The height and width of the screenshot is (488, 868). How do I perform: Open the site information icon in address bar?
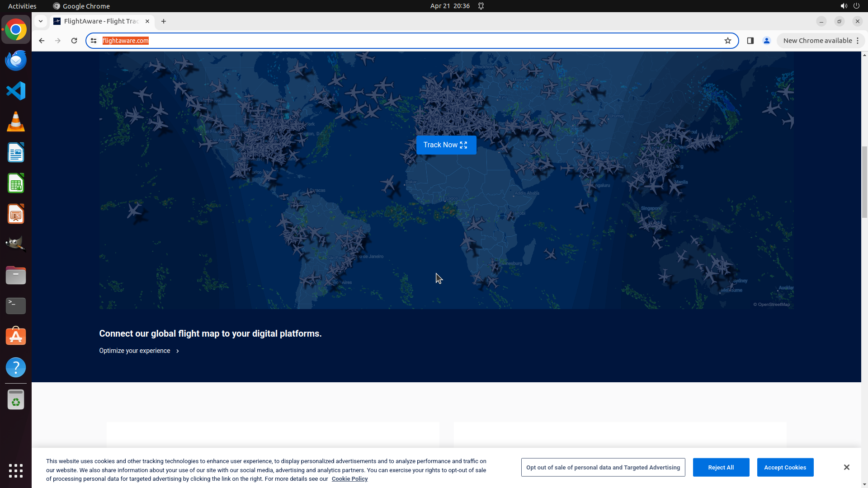pyautogui.click(x=94, y=41)
